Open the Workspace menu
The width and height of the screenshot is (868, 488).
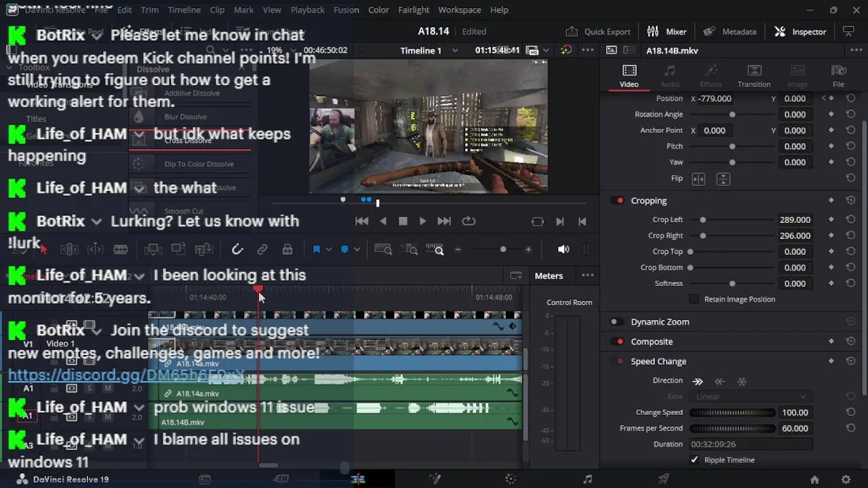[x=459, y=9]
